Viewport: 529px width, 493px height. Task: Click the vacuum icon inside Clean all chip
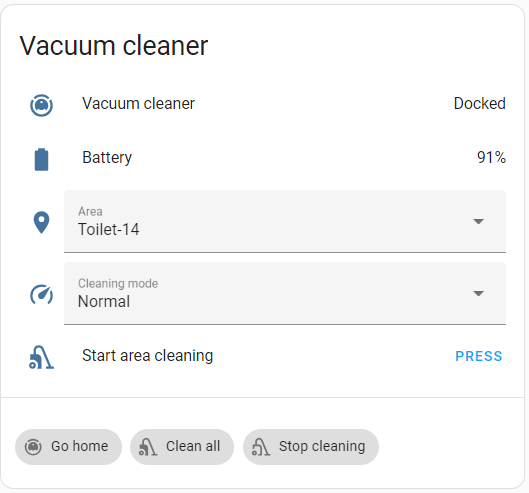(x=148, y=447)
